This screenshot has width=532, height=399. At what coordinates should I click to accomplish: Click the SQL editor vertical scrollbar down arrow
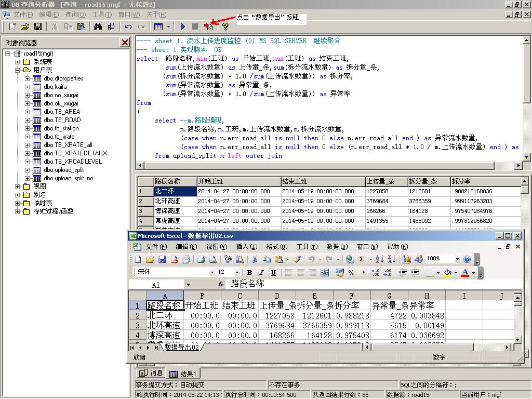[x=527, y=157]
